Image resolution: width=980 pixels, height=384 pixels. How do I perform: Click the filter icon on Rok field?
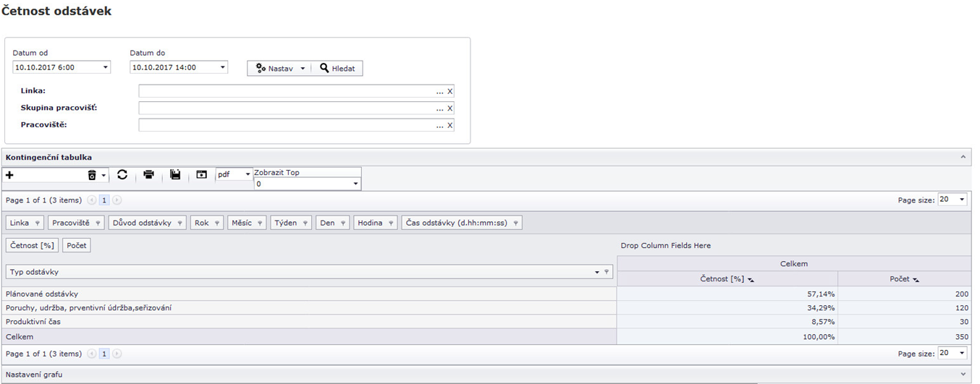(x=216, y=223)
